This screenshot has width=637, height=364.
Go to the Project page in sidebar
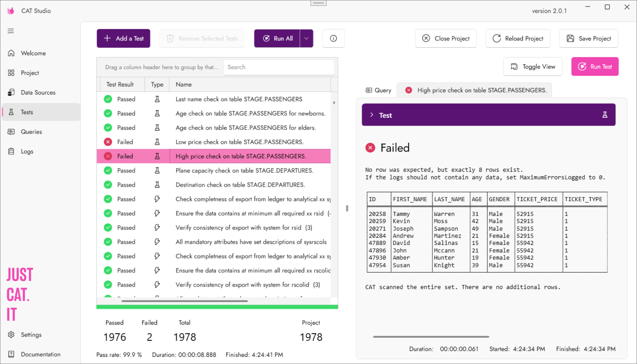[30, 73]
